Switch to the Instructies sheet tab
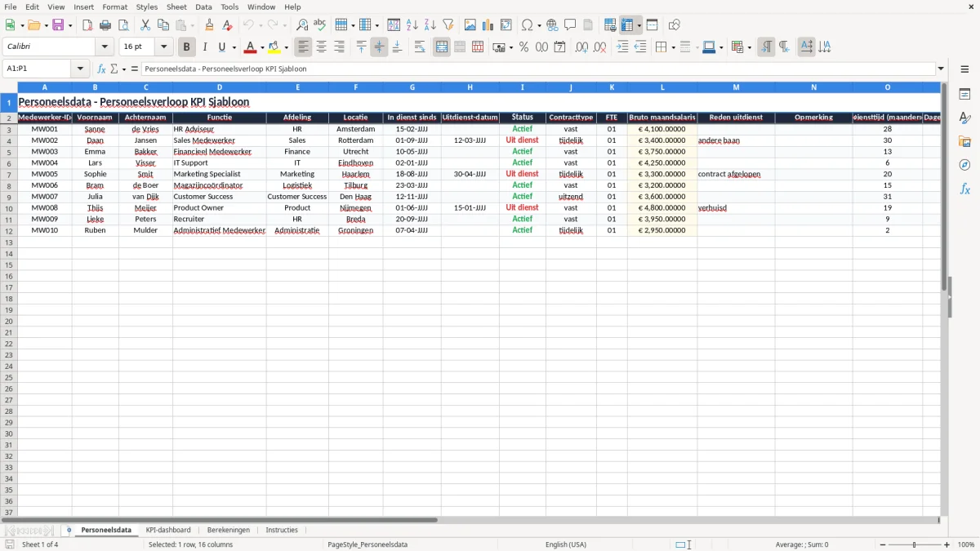 tap(282, 531)
